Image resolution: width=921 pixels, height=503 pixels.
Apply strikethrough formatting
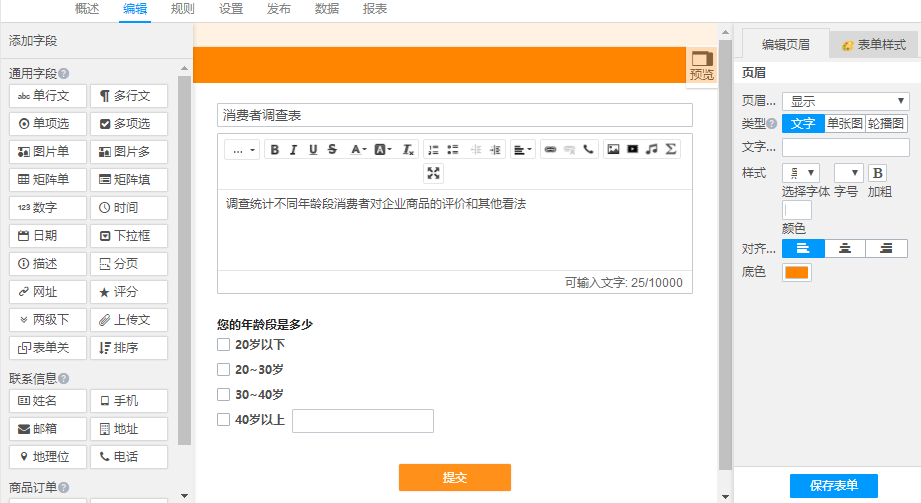(332, 149)
